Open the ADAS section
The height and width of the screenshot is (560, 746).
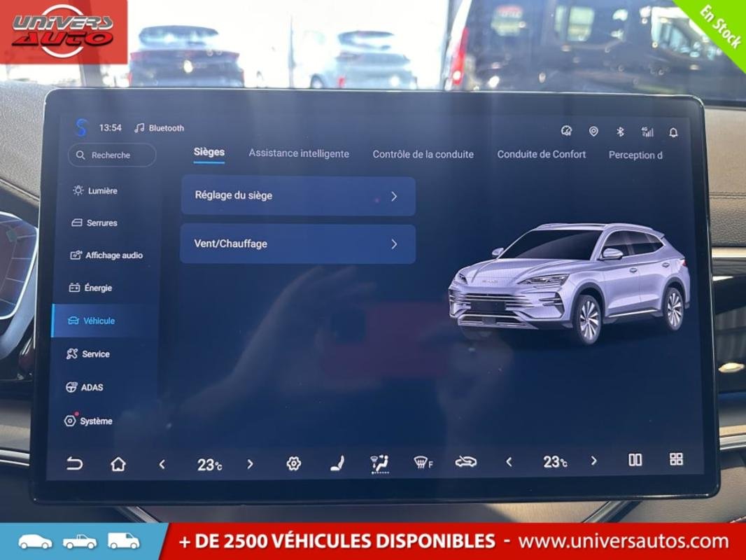(84, 387)
